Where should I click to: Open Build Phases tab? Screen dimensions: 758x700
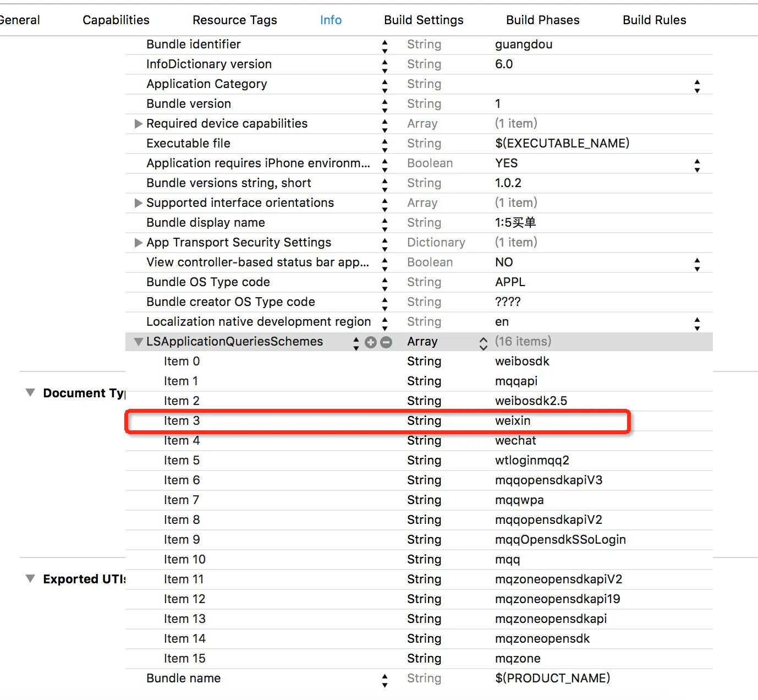pos(543,20)
